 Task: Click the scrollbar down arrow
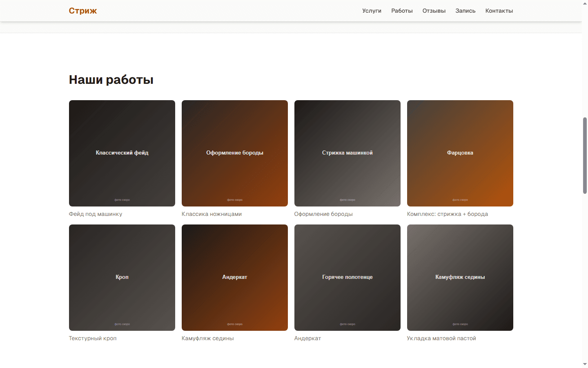(x=585, y=364)
